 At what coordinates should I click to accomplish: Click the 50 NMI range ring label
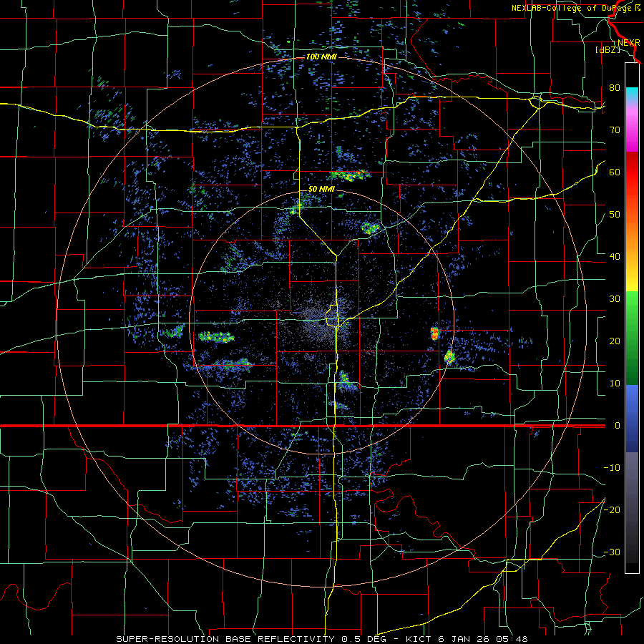coord(321,190)
